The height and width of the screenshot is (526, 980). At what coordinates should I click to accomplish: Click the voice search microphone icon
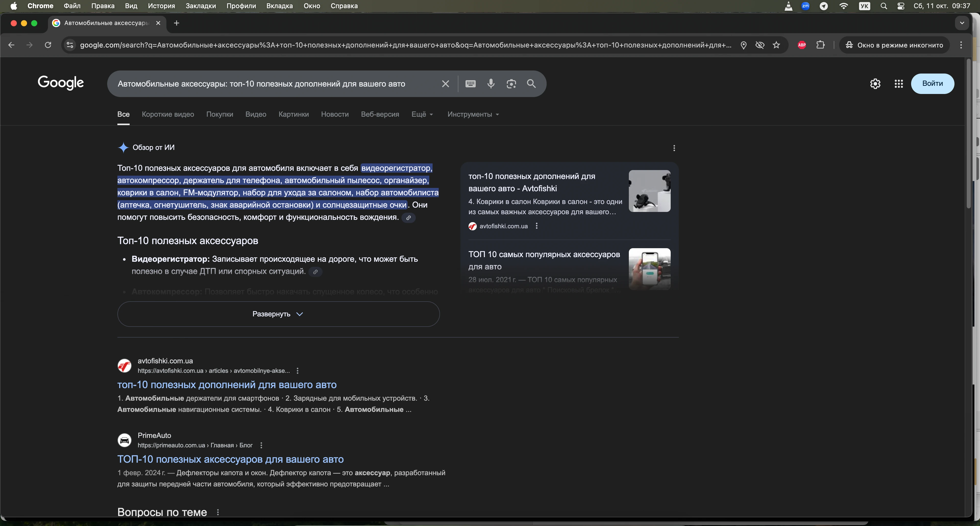[x=491, y=84]
